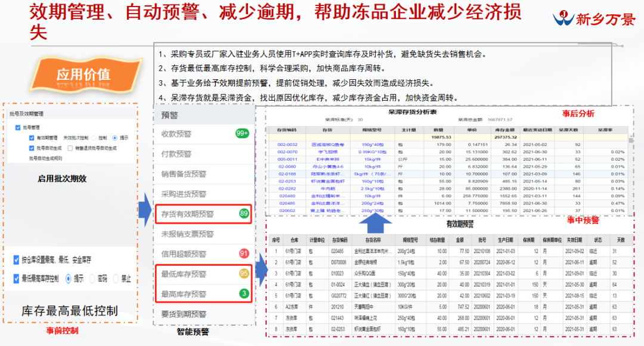The height and width of the screenshot is (346, 644).
Task: Click the 99+ badge on 收款预警
Action: tap(242, 133)
